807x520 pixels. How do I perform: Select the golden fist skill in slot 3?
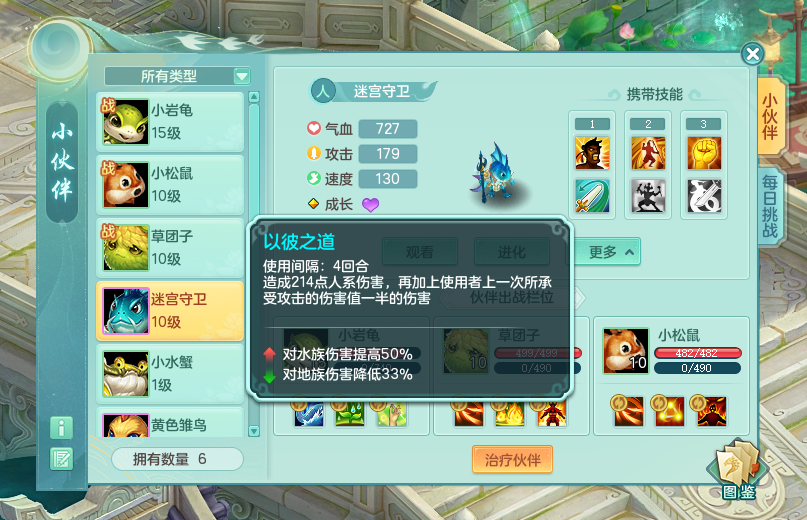tap(704, 153)
